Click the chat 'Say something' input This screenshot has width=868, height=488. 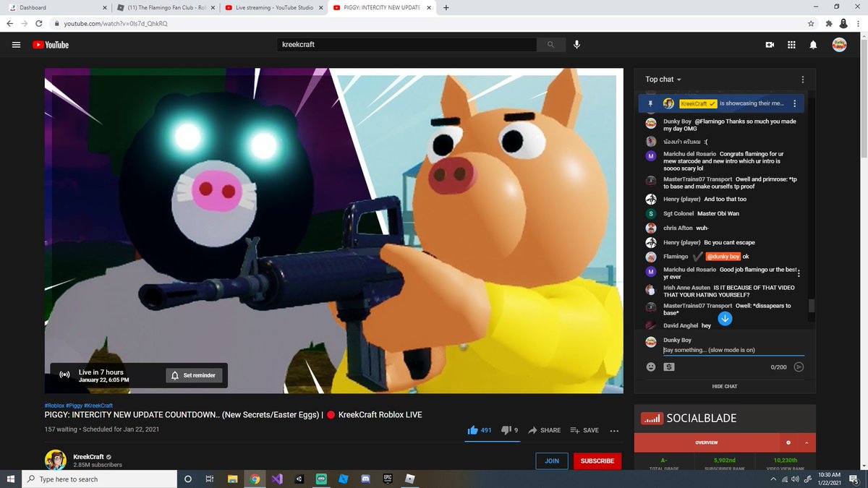point(733,350)
